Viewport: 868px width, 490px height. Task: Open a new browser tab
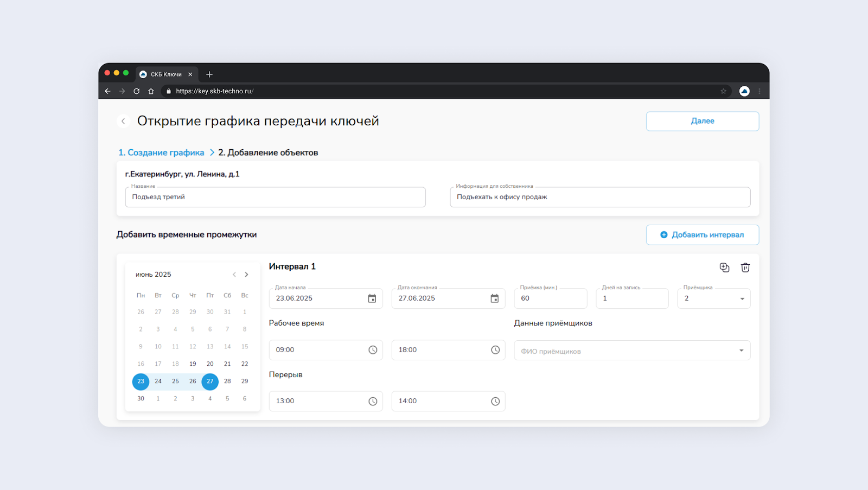click(209, 74)
